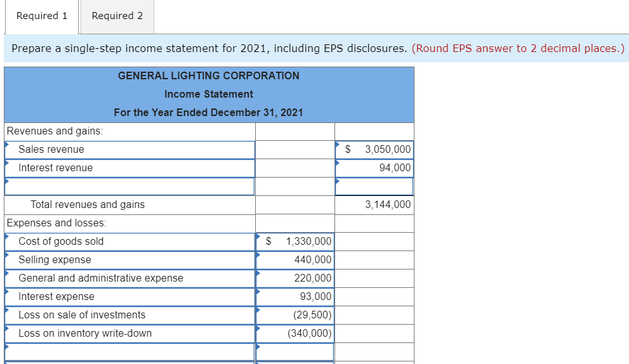The height and width of the screenshot is (364, 629).
Task: Open the Sales revenue label dropdown
Action: [x=130, y=150]
